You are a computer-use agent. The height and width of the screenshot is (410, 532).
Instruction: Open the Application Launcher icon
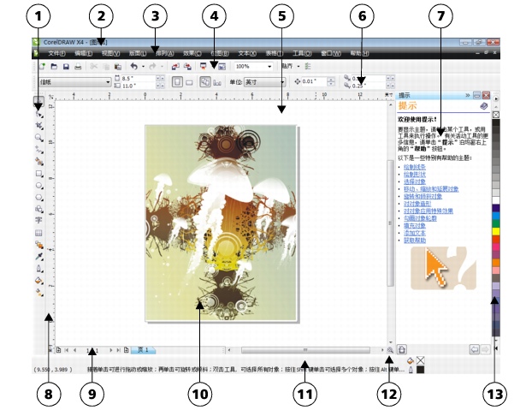click(204, 67)
